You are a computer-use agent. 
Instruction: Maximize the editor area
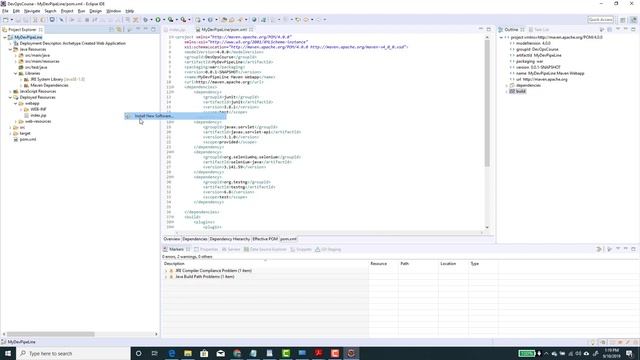coord(489,29)
